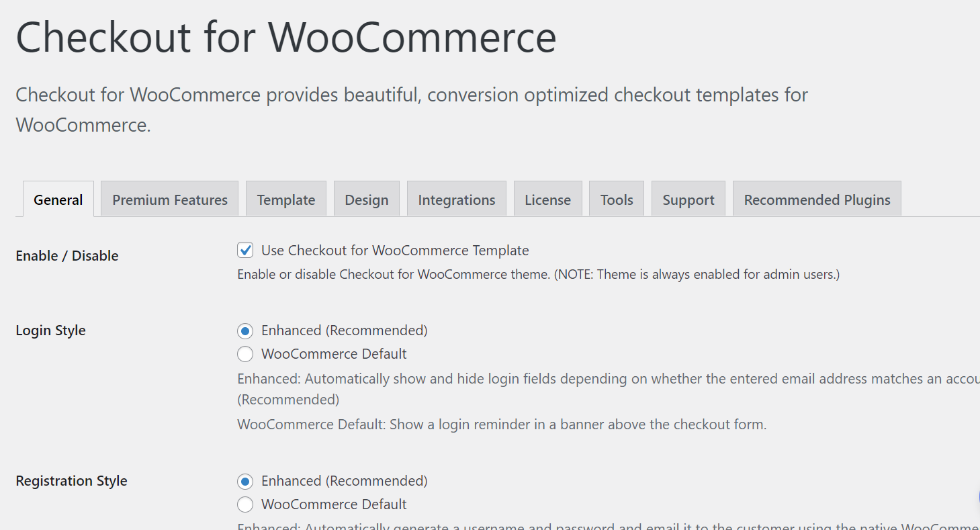
Task: Open the Recommended Plugins tab
Action: (x=817, y=200)
